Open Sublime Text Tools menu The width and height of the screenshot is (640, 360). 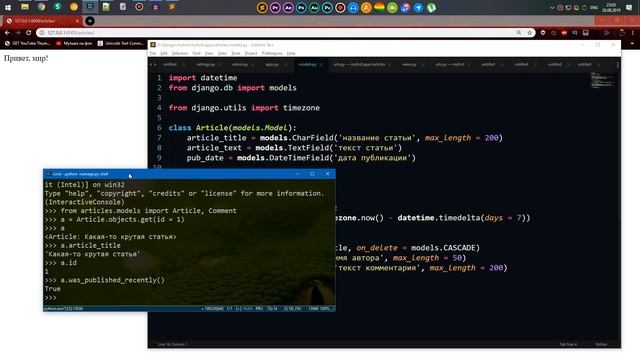(236, 53)
